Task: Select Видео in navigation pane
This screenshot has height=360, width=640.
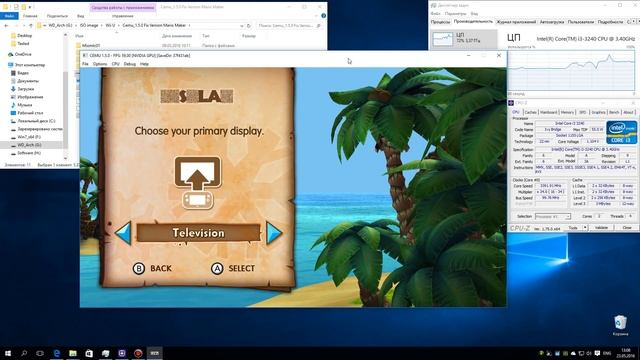Action: pos(23,73)
